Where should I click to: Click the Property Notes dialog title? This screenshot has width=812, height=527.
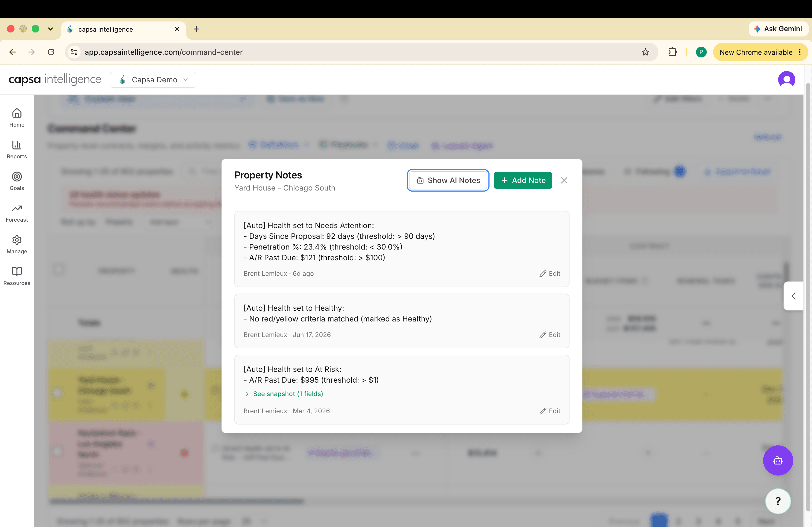268,175
